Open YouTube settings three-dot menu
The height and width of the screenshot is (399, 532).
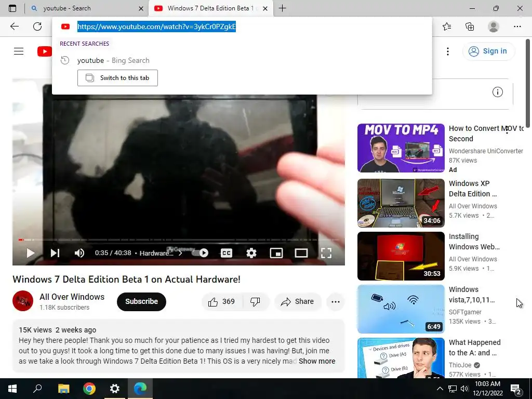click(448, 51)
